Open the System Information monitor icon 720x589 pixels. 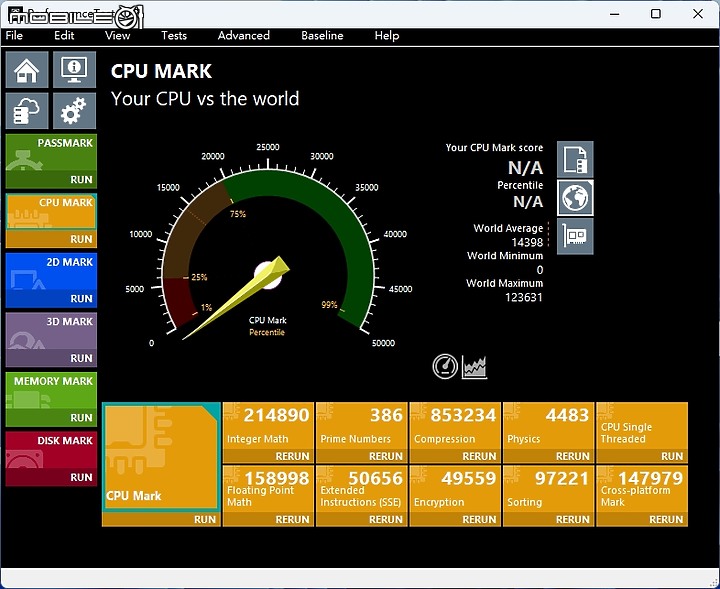pyautogui.click(x=74, y=70)
